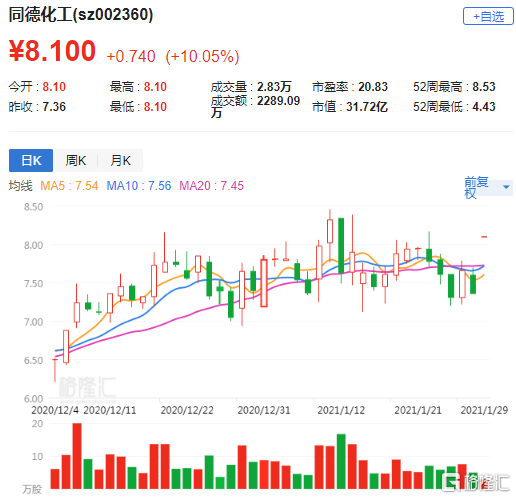Select the 日K daily chart tab
Viewport: 516px width, 499px height.
pos(31,161)
